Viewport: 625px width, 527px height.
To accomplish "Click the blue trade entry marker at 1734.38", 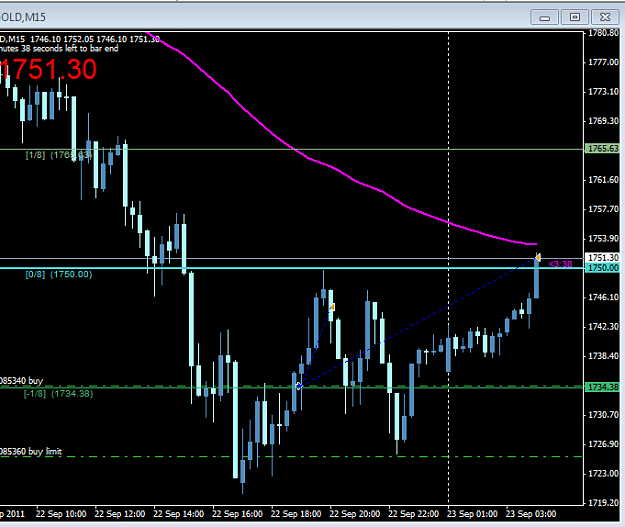I will pos(299,386).
